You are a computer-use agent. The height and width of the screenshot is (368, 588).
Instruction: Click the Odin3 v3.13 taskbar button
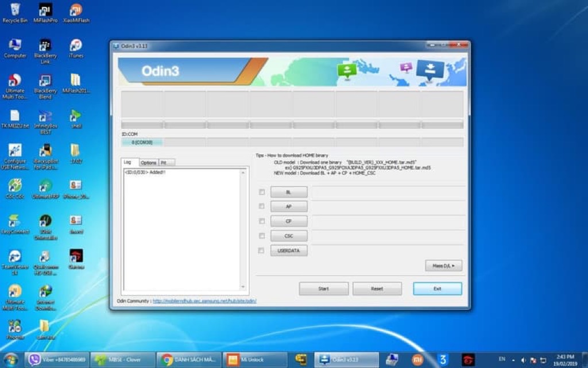(x=346, y=360)
